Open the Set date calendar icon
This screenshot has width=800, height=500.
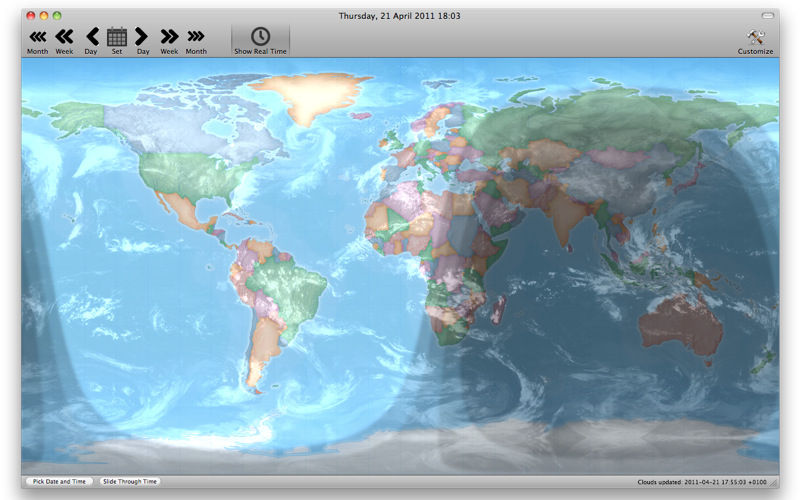coord(117,37)
